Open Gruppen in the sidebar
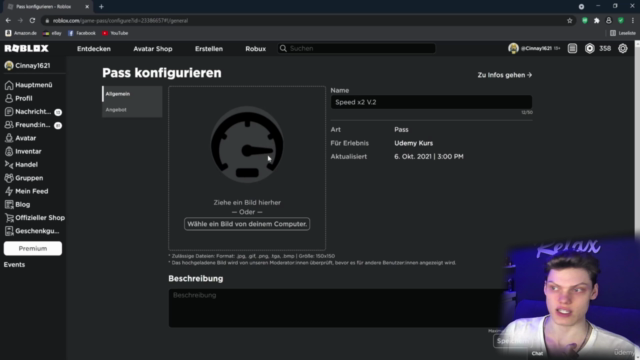Screen dimensions: 640x360 tap(24, 178)
